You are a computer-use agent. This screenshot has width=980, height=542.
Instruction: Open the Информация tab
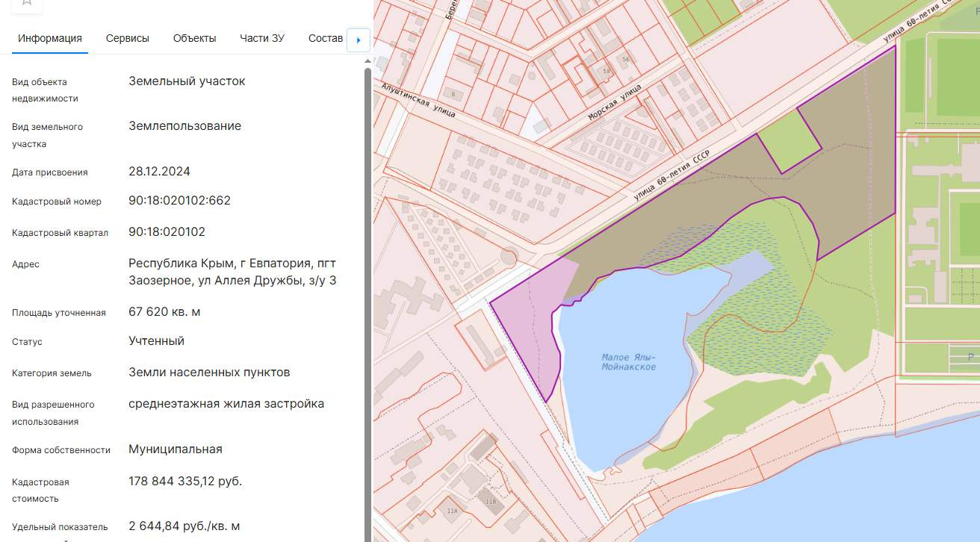pyautogui.click(x=50, y=38)
